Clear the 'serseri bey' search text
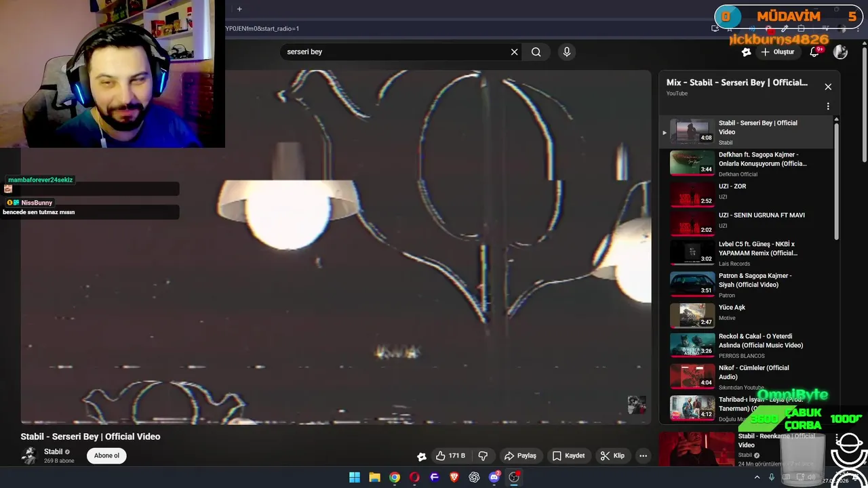The height and width of the screenshot is (488, 868). pos(514,52)
